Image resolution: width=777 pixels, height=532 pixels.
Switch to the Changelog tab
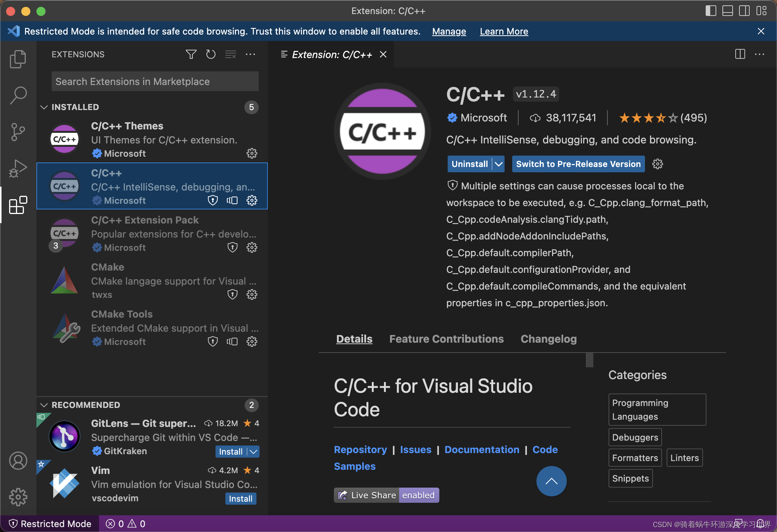point(548,339)
